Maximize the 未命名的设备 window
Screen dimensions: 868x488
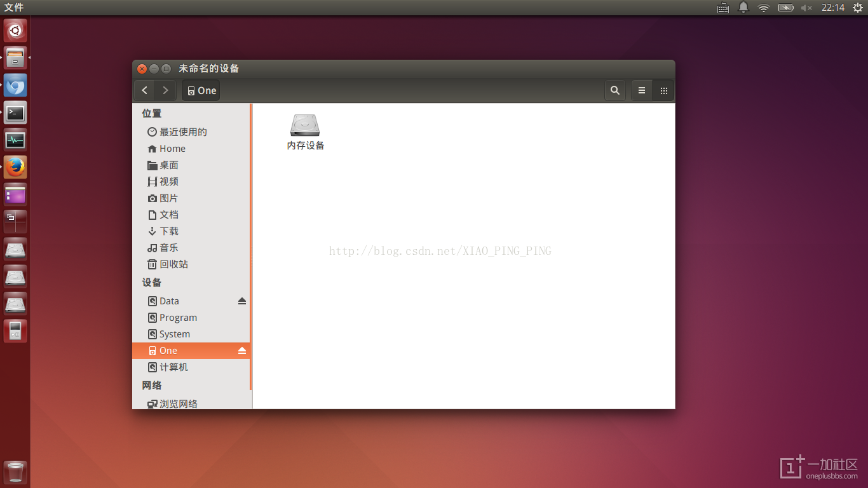click(166, 69)
